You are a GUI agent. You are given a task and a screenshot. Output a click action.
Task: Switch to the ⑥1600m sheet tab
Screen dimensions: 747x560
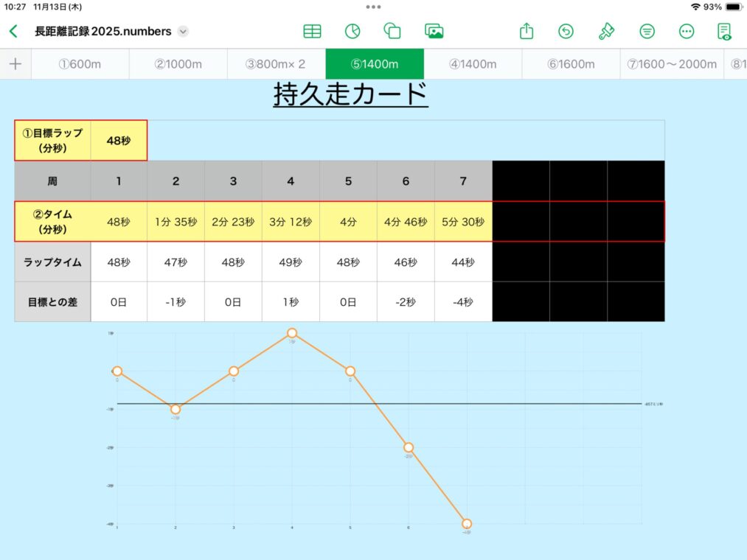click(571, 64)
